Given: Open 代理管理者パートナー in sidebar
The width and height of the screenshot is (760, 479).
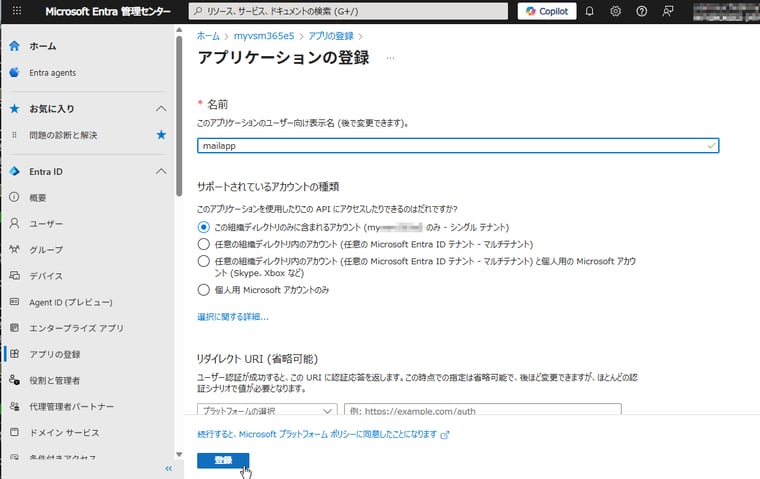Looking at the screenshot, I should click(72, 407).
